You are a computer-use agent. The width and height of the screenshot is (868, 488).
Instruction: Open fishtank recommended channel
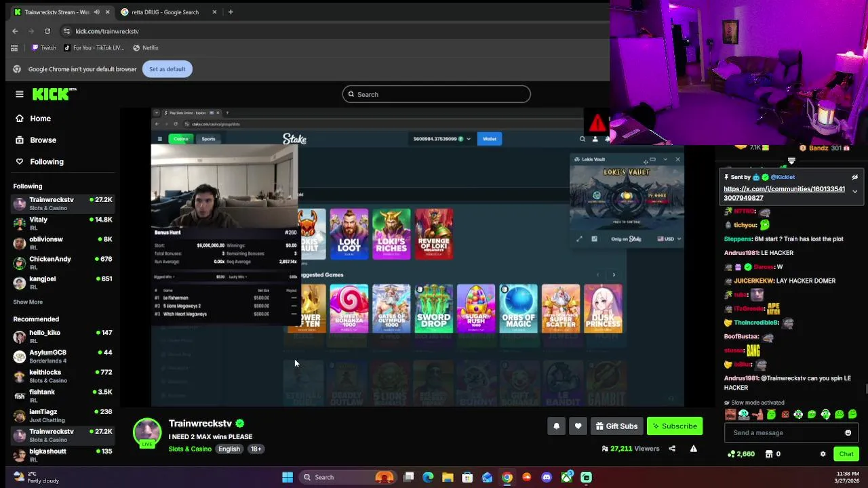pos(62,395)
